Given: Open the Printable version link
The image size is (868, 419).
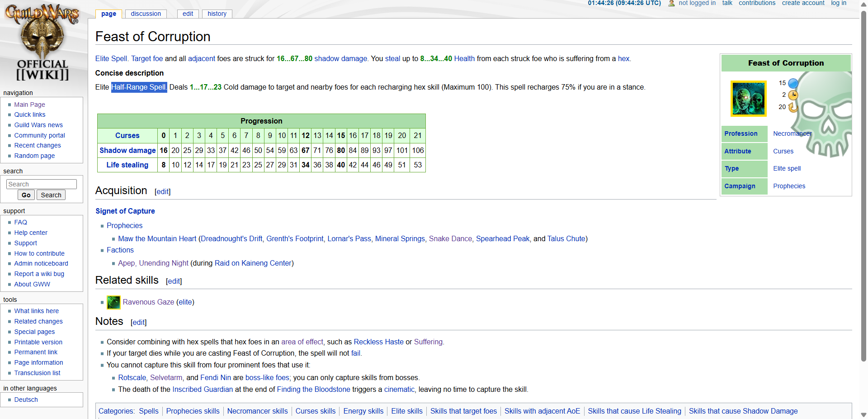Looking at the screenshot, I should coord(38,342).
